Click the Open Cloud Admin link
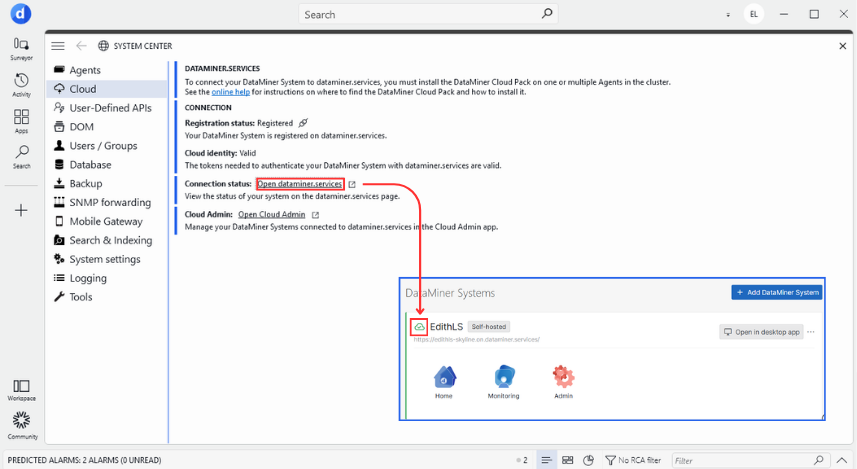This screenshot has height=469, width=857. tap(272, 215)
